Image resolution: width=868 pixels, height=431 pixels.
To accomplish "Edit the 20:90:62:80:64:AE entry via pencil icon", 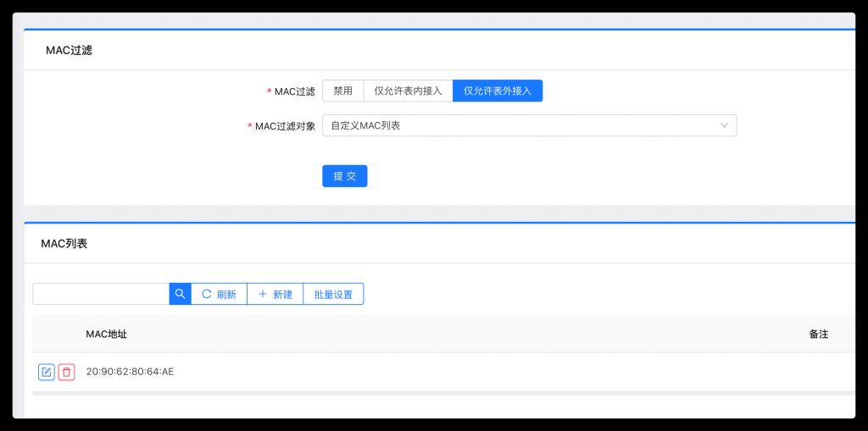I will pos(47,372).
